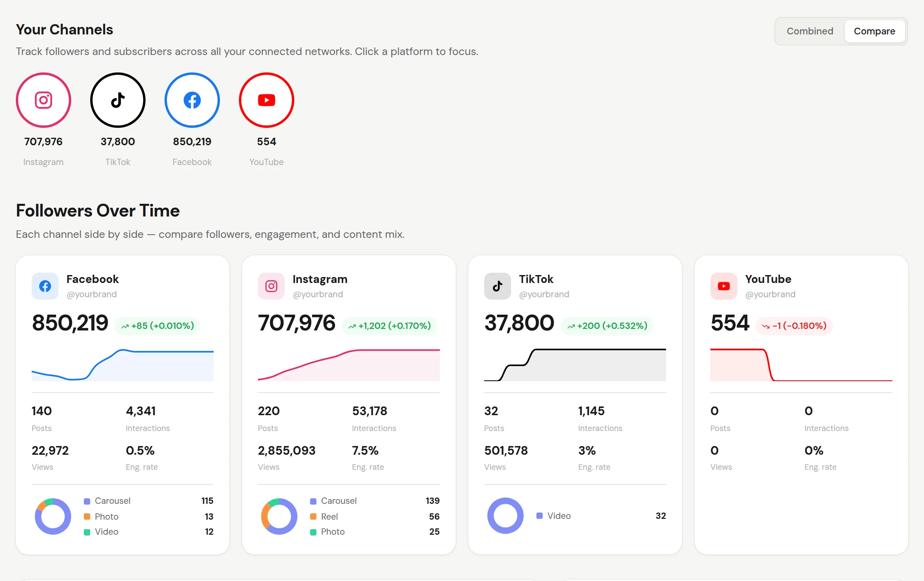The height and width of the screenshot is (581, 924).
Task: Click the Instagram content mix donut chart
Action: point(279,516)
